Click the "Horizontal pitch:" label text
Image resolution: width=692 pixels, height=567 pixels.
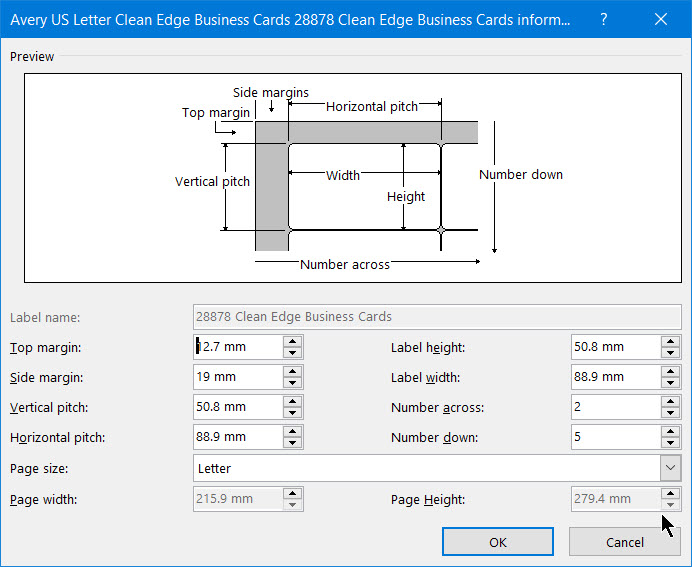[x=57, y=438]
